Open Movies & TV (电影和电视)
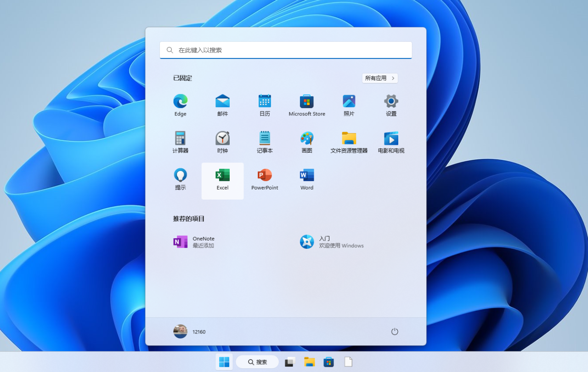 391,143
